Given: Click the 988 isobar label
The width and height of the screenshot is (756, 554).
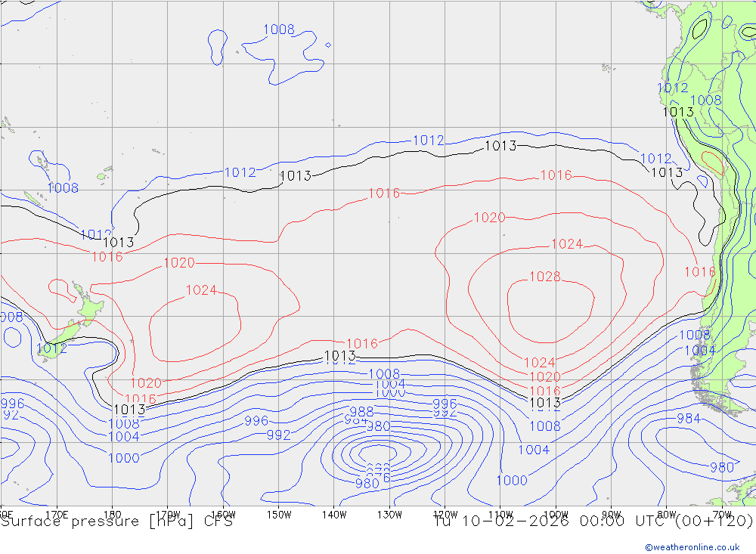Looking at the screenshot, I should pyautogui.click(x=361, y=412).
